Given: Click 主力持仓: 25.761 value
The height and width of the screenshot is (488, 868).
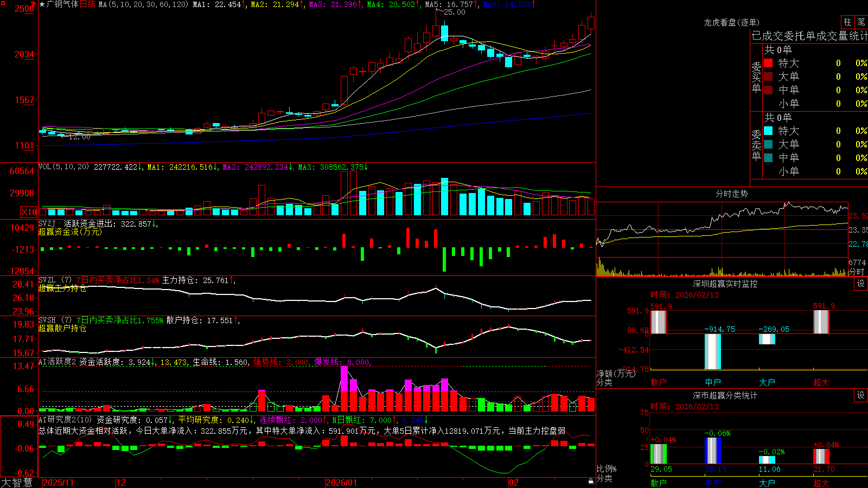Looking at the screenshot, I should click(x=198, y=280).
